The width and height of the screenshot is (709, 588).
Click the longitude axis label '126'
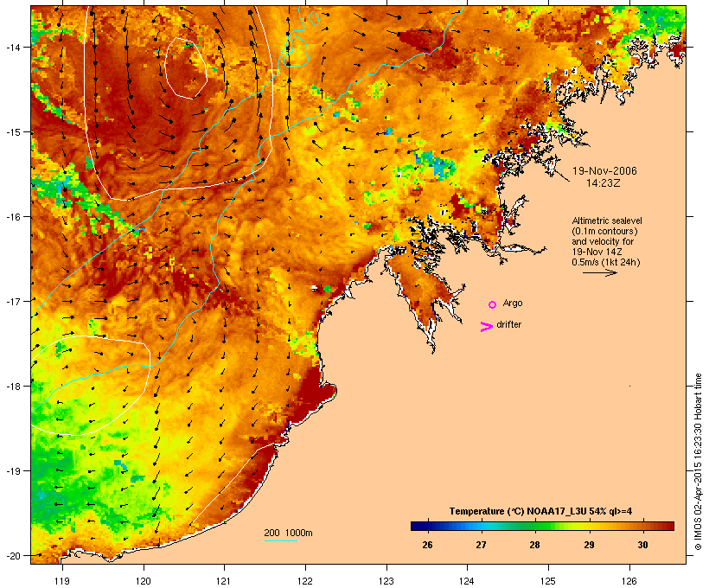pos(629,581)
